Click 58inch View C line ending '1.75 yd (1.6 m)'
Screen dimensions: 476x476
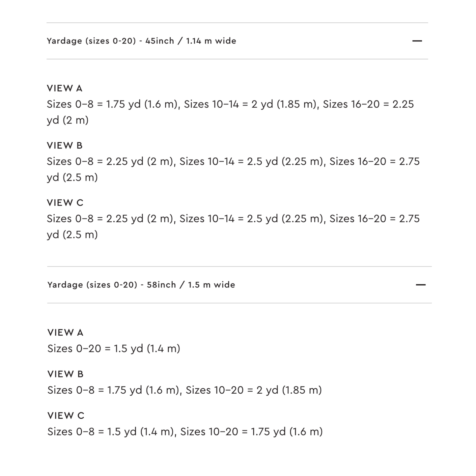point(185,432)
